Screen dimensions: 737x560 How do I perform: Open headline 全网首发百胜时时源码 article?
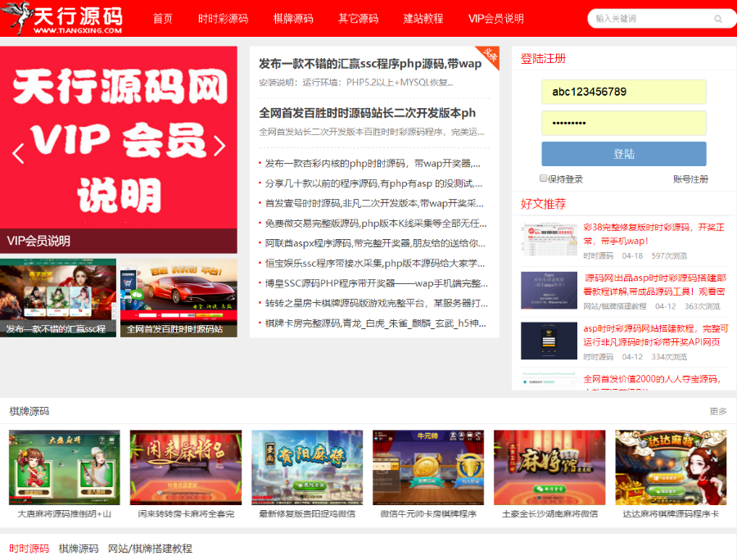[367, 113]
